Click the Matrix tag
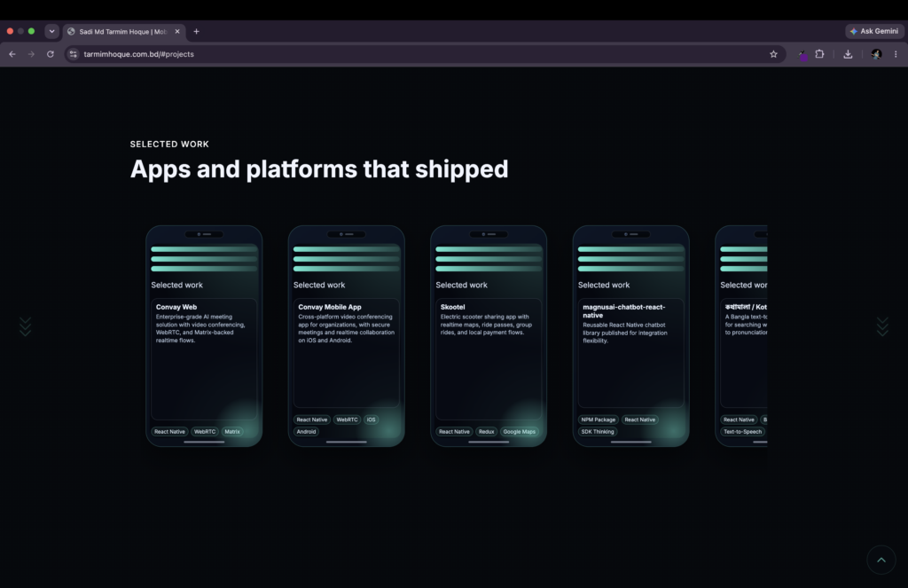This screenshot has height=588, width=908. click(x=232, y=432)
